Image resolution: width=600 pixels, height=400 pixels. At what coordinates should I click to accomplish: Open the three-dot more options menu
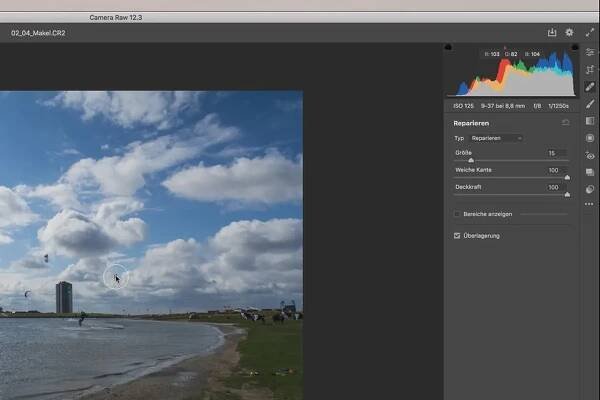point(590,206)
